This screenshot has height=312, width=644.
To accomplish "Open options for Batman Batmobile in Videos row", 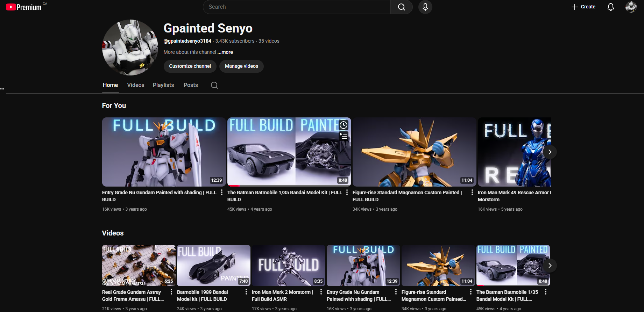I will (x=546, y=292).
